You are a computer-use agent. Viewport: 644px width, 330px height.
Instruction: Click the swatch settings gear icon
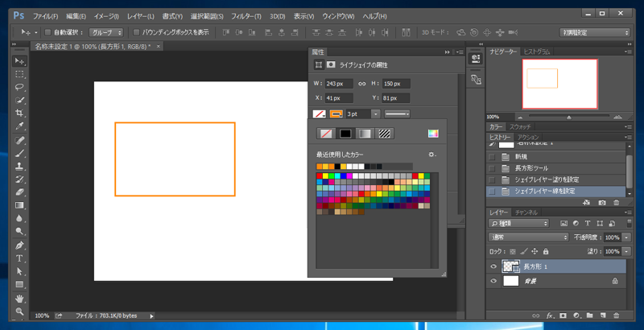(x=431, y=155)
